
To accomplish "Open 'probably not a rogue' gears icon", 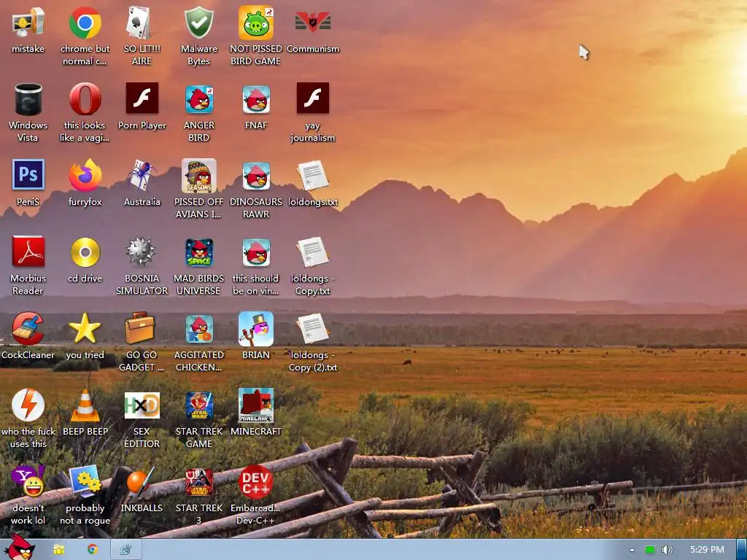I will click(85, 481).
